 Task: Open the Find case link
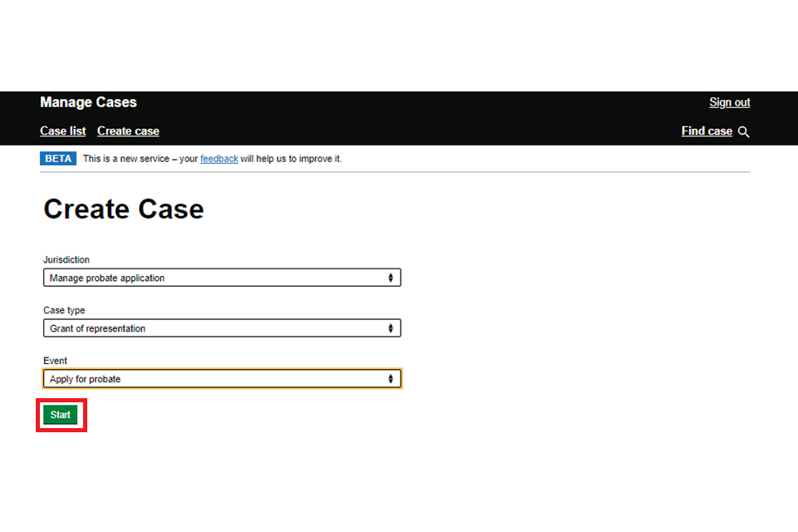(x=707, y=131)
